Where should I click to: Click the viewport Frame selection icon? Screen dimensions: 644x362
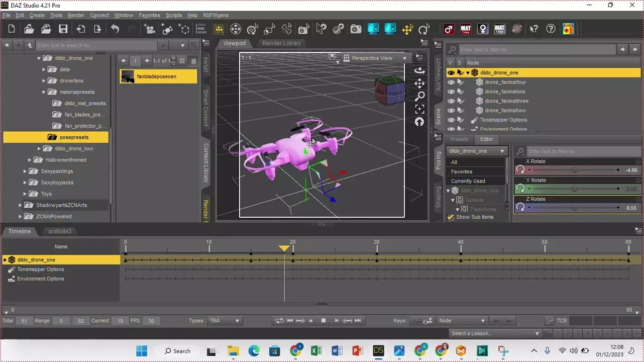[419, 109]
